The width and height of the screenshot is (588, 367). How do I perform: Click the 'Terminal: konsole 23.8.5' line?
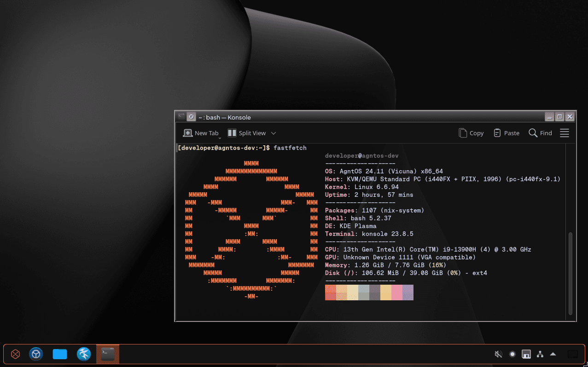369,234
